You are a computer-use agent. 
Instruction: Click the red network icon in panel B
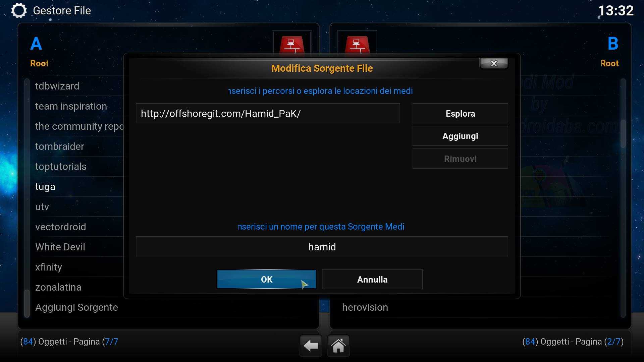(357, 44)
